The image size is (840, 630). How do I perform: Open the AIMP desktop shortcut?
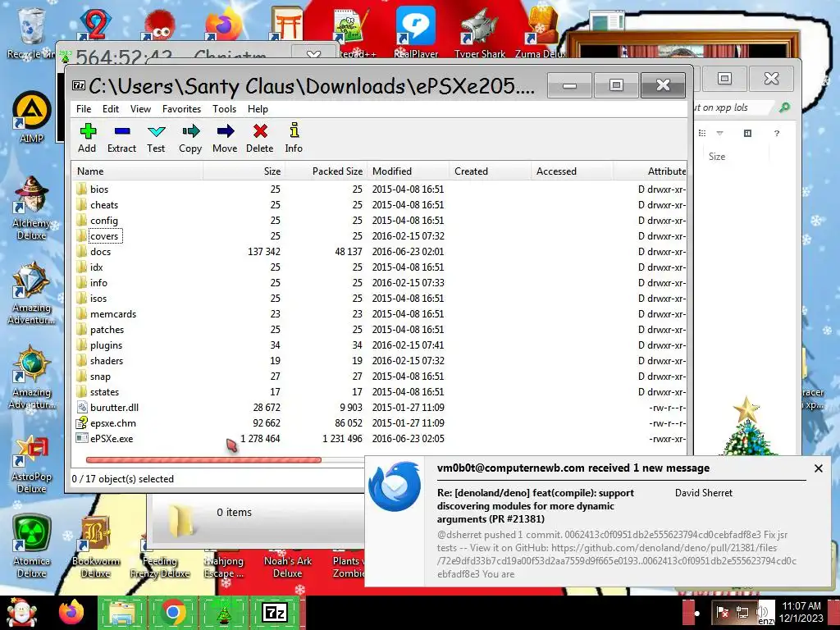pos(32,117)
